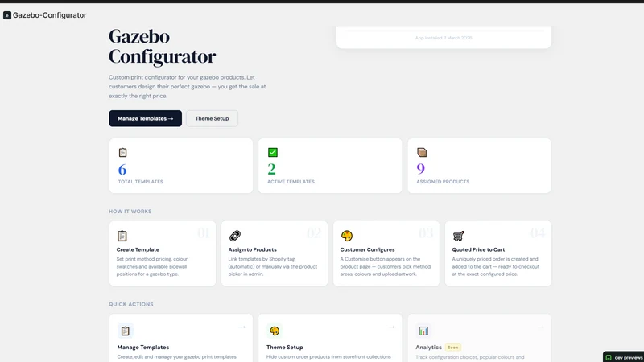Click the 'HOW IT WORKS' section heading
Viewport: 644px width, 362px height.
pos(130,212)
